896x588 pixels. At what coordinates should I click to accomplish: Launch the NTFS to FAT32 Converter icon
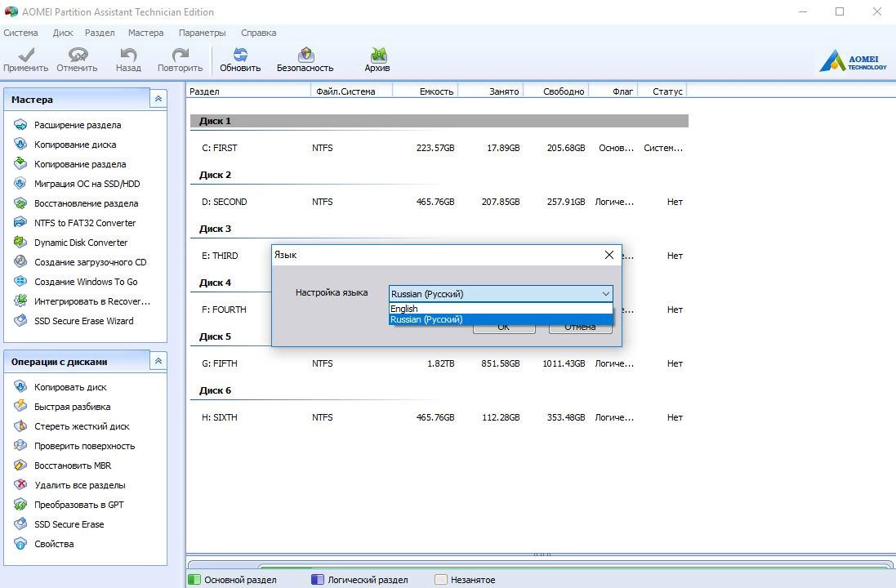(x=20, y=222)
